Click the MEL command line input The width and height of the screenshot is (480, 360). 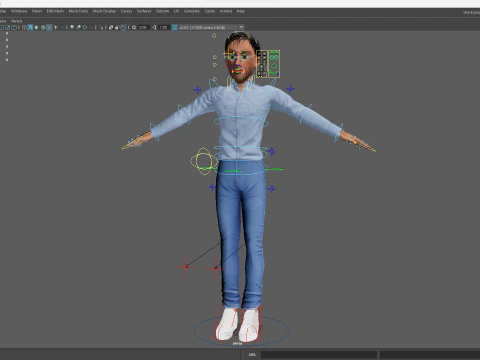point(319,354)
